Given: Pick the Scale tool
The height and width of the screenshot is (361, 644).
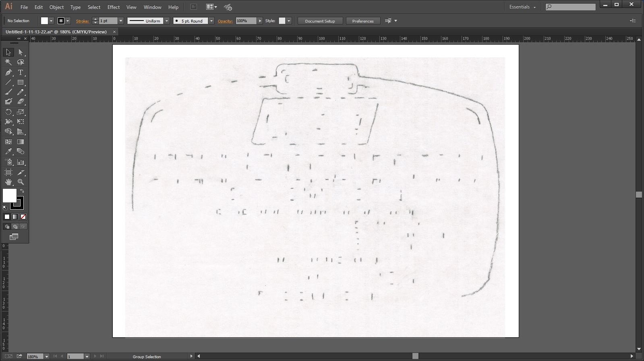Looking at the screenshot, I should (21, 112).
